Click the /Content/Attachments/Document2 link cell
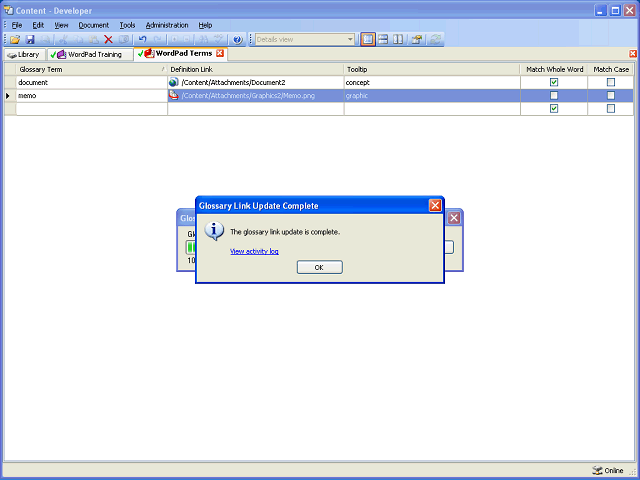 [256, 82]
